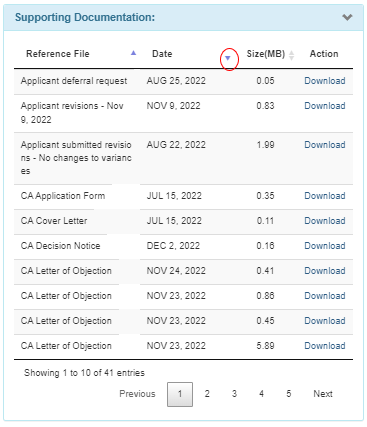Download Letter of Objection dated Nov 24

(x=325, y=271)
